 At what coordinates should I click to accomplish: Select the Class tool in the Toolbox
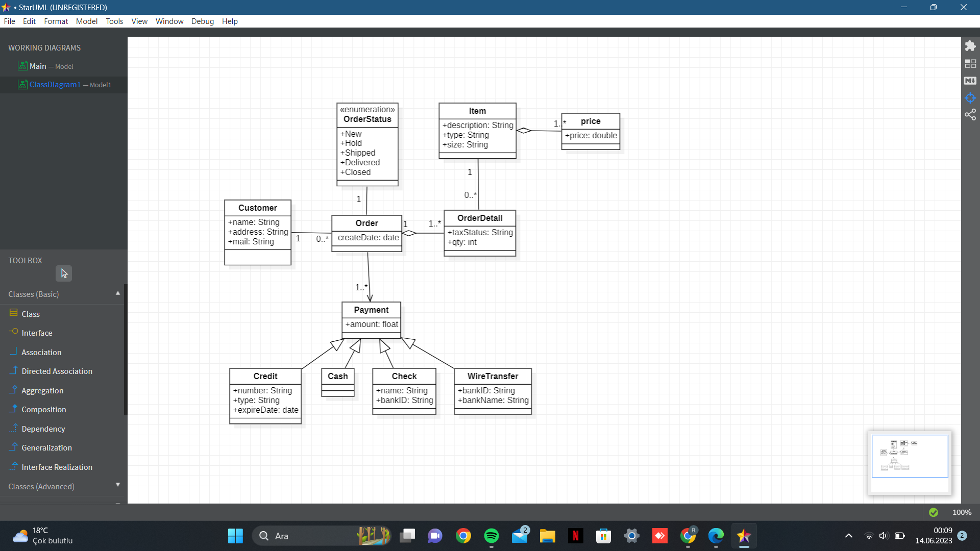(x=31, y=314)
